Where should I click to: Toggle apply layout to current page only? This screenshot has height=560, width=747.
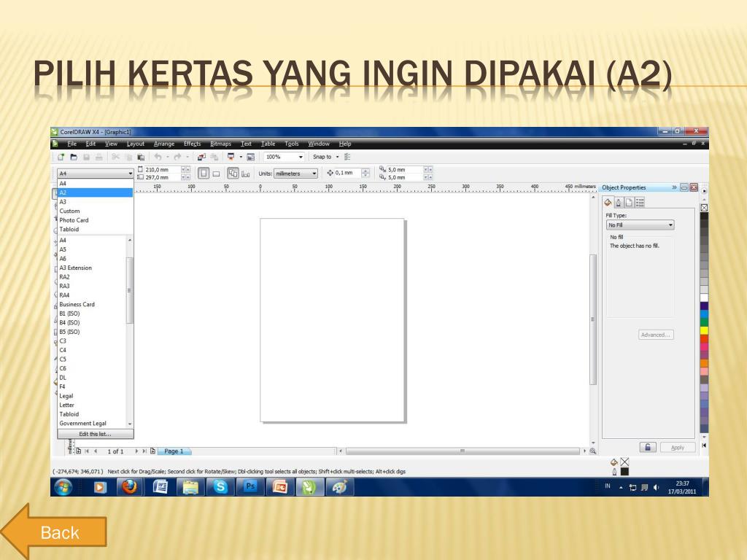pyautogui.click(x=245, y=174)
